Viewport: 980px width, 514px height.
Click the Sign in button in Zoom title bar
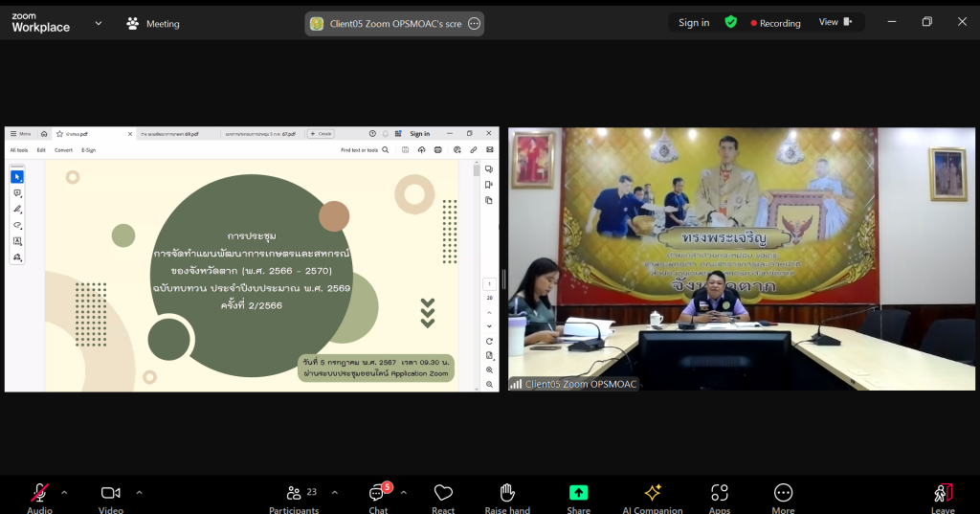tap(694, 23)
